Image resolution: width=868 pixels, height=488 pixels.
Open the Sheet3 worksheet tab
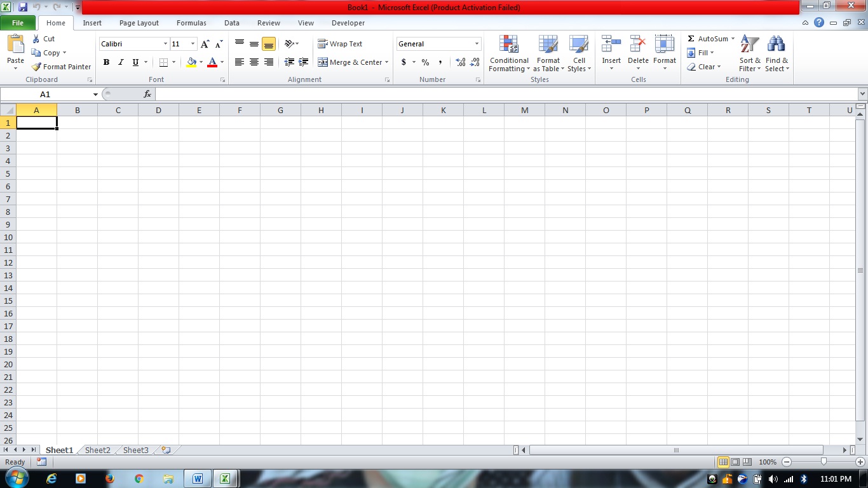click(x=136, y=450)
